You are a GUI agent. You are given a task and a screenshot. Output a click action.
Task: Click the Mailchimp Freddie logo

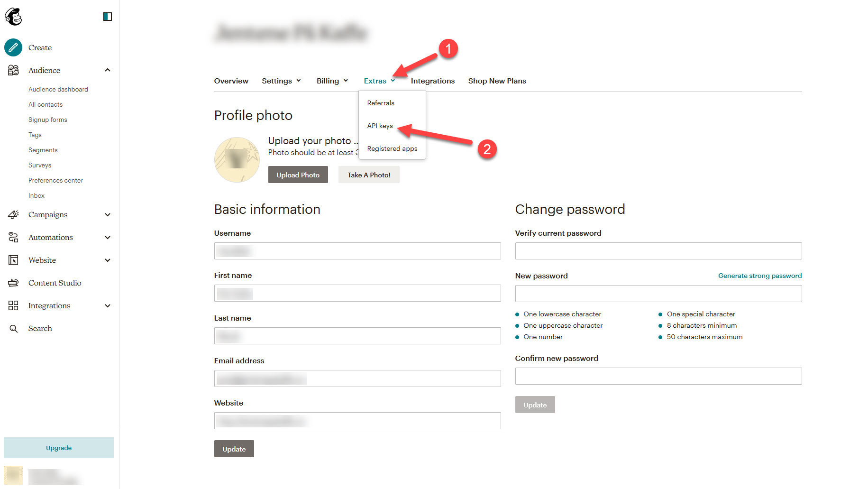point(13,17)
